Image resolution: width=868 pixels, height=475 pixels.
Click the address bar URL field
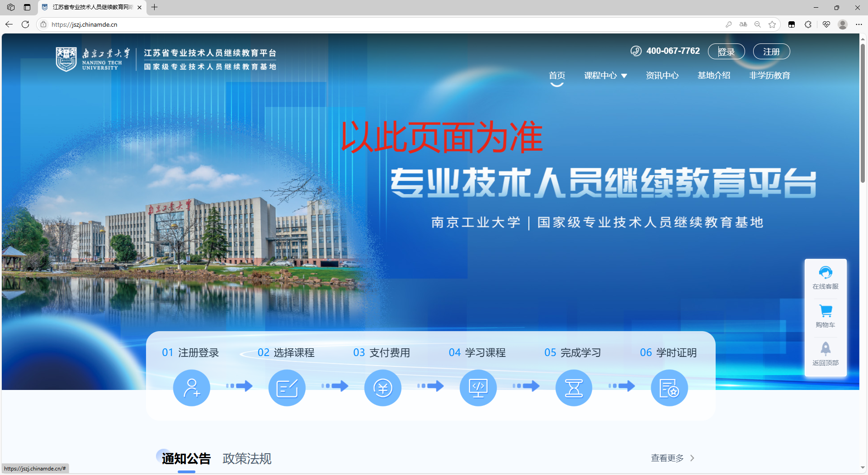(x=384, y=24)
